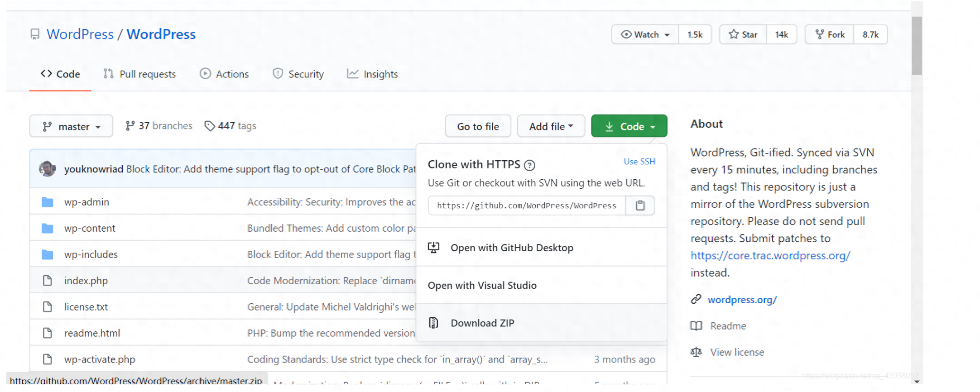Click the scrollbar down arrow
Viewport: 980px width, 392px height.
tap(917, 381)
